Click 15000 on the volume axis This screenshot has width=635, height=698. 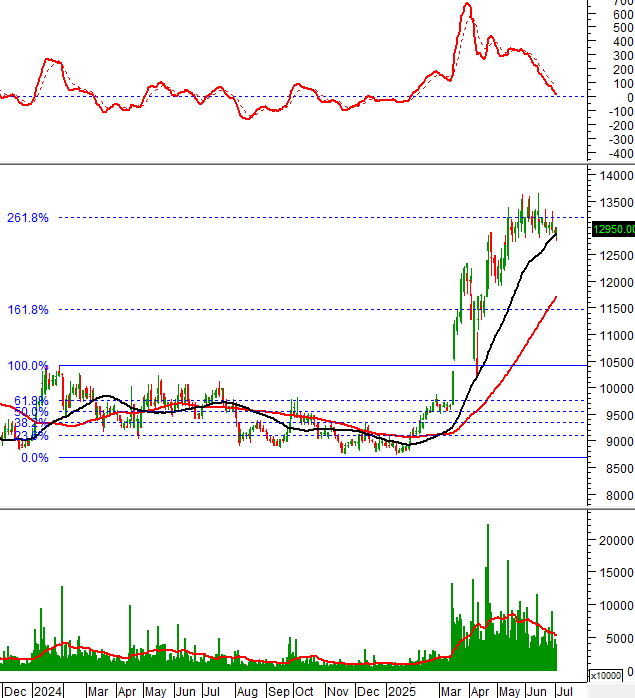(x=616, y=573)
